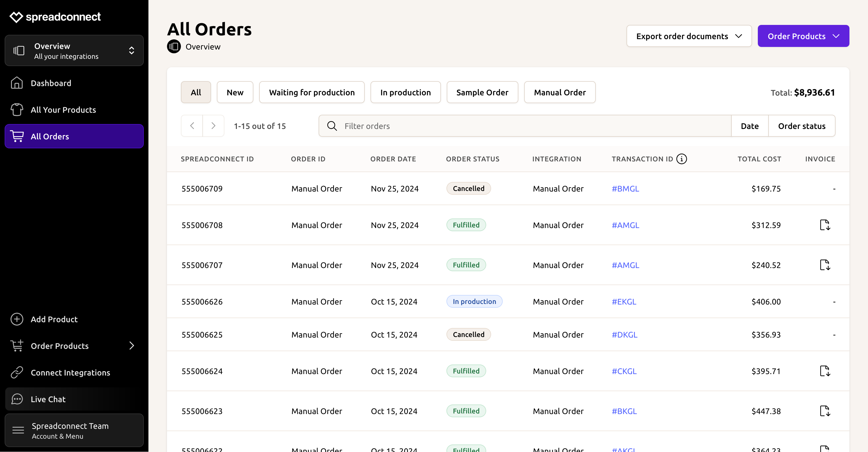Open Spreadconnect Team account menu
The height and width of the screenshot is (452, 868).
(74, 431)
